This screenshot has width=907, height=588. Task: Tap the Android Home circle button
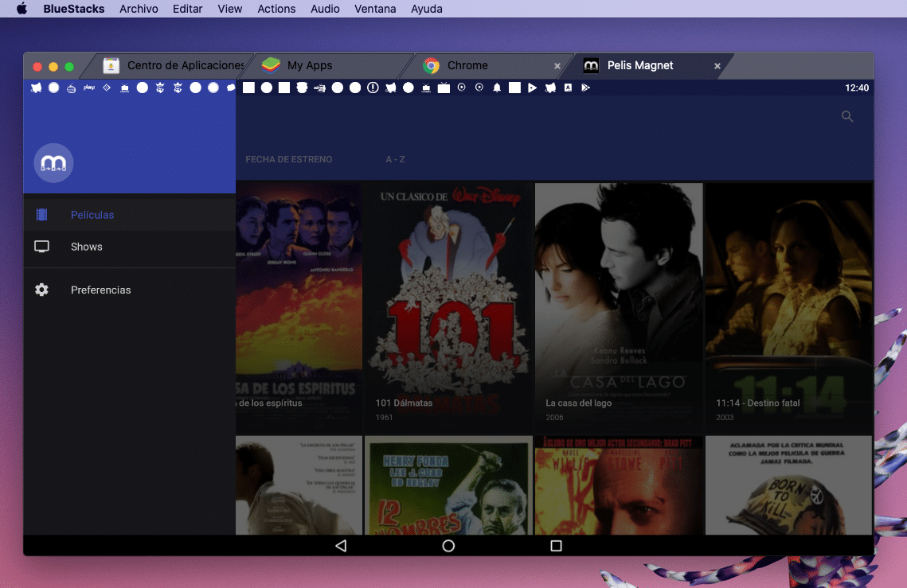pyautogui.click(x=448, y=546)
